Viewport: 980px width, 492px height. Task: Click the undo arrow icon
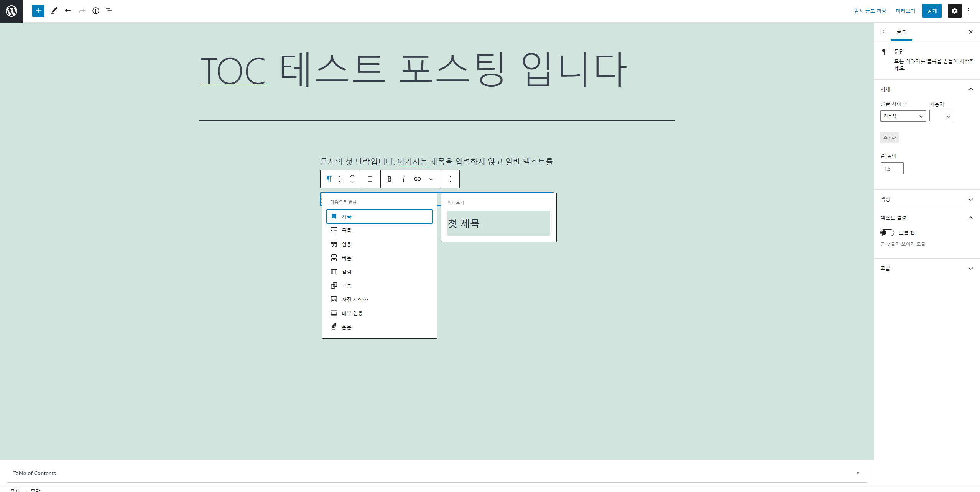coord(68,11)
